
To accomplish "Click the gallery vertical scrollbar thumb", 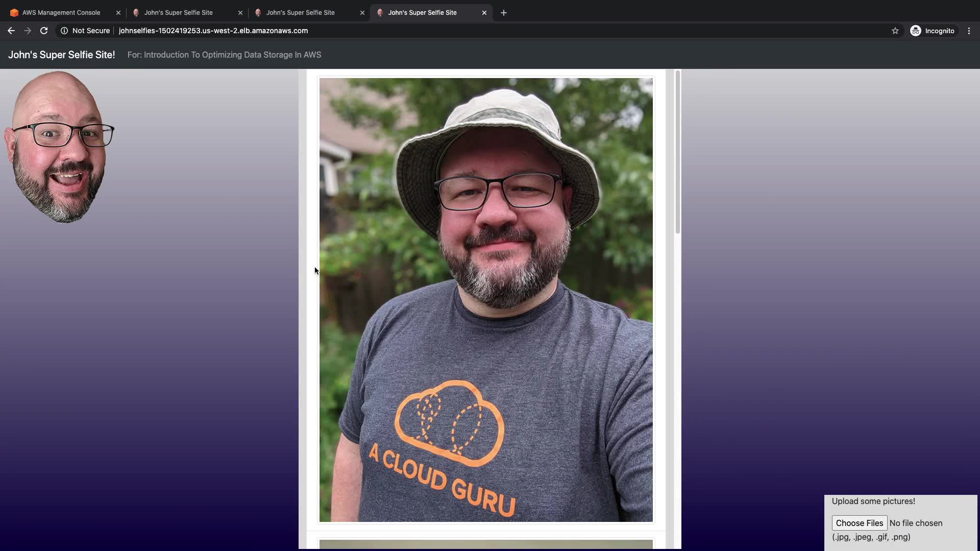I will pos(677,152).
